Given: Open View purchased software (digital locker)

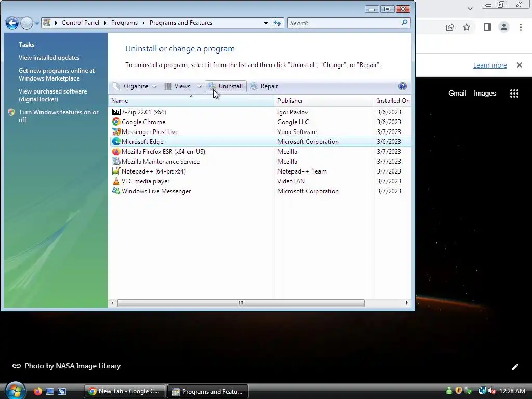Looking at the screenshot, I should point(52,96).
